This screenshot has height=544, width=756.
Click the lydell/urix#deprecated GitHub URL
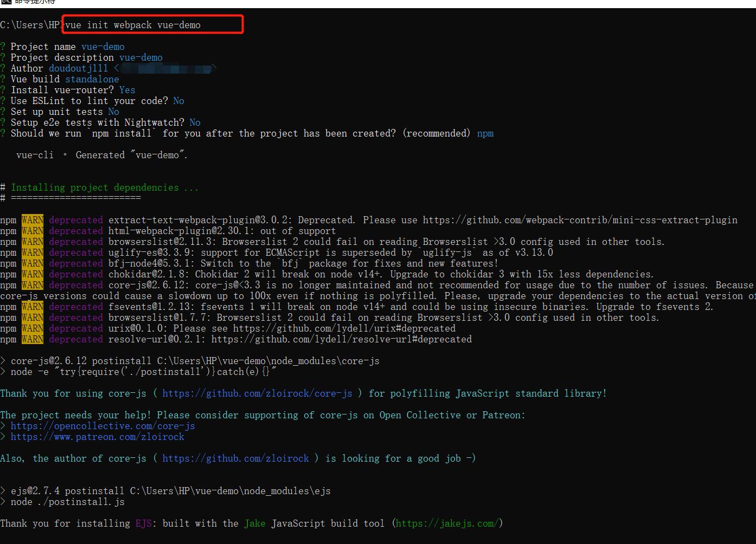(x=344, y=328)
